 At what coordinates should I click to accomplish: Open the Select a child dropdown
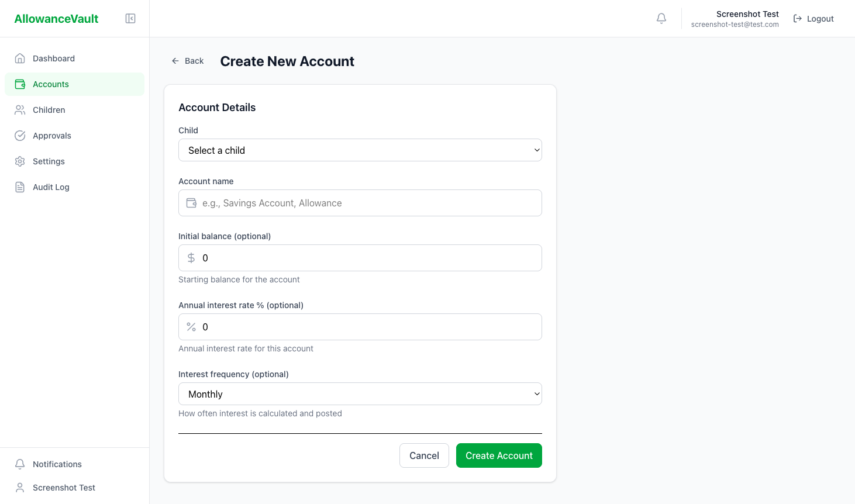click(360, 150)
